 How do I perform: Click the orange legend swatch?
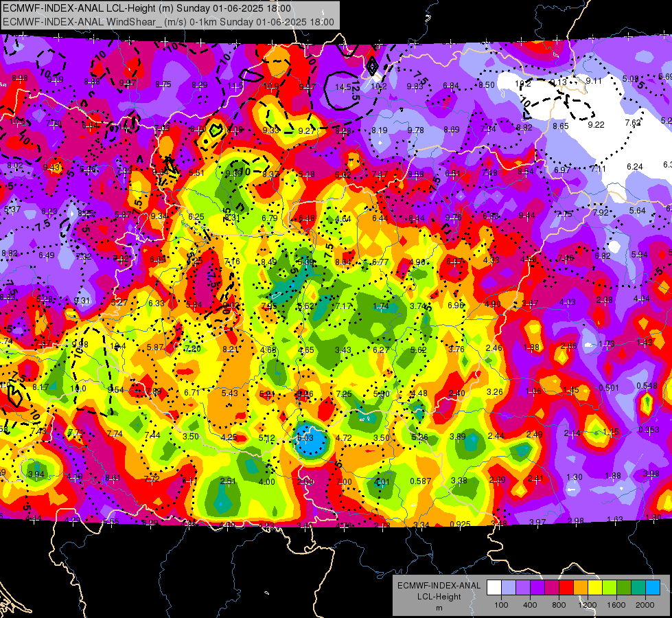580,588
